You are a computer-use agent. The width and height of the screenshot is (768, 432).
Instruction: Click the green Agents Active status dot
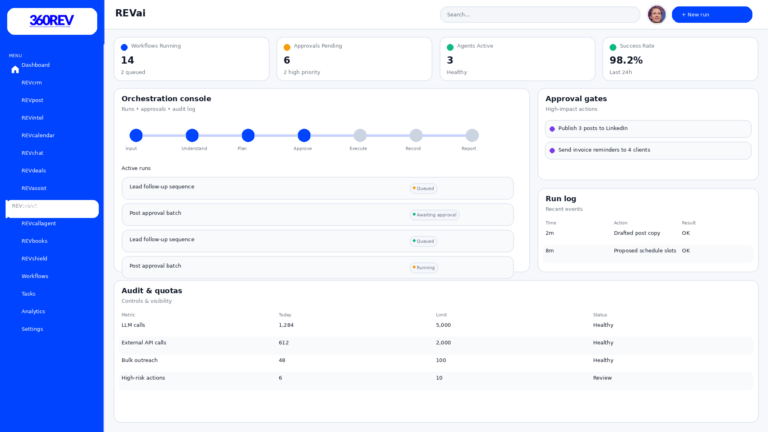(450, 47)
